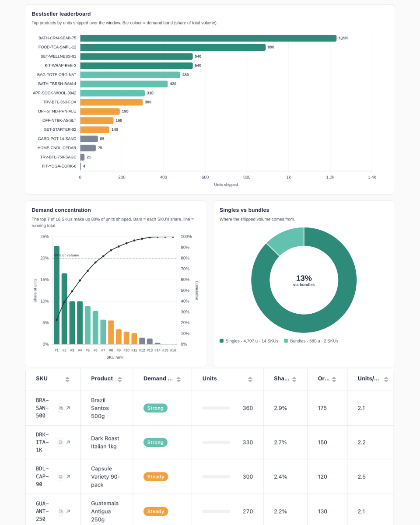This screenshot has width=420, height=525.
Task: Sort table by Product column arrows
Action: click(x=120, y=379)
